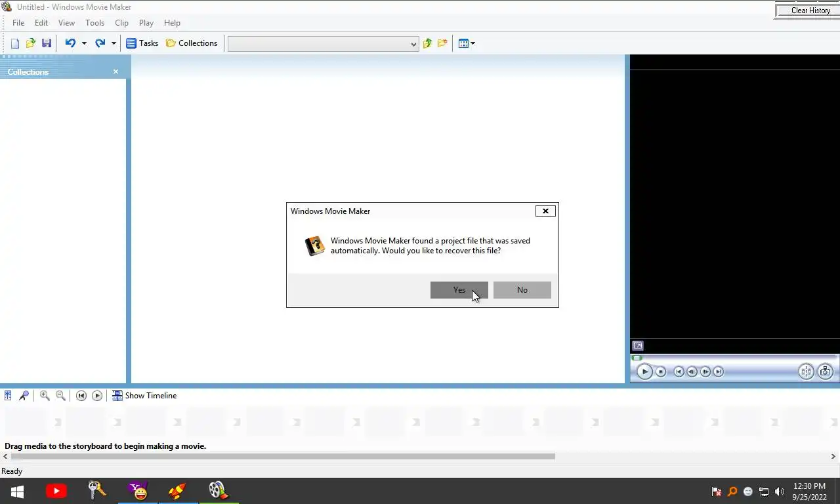Open the Tools menu
840x504 pixels.
pyautogui.click(x=94, y=23)
